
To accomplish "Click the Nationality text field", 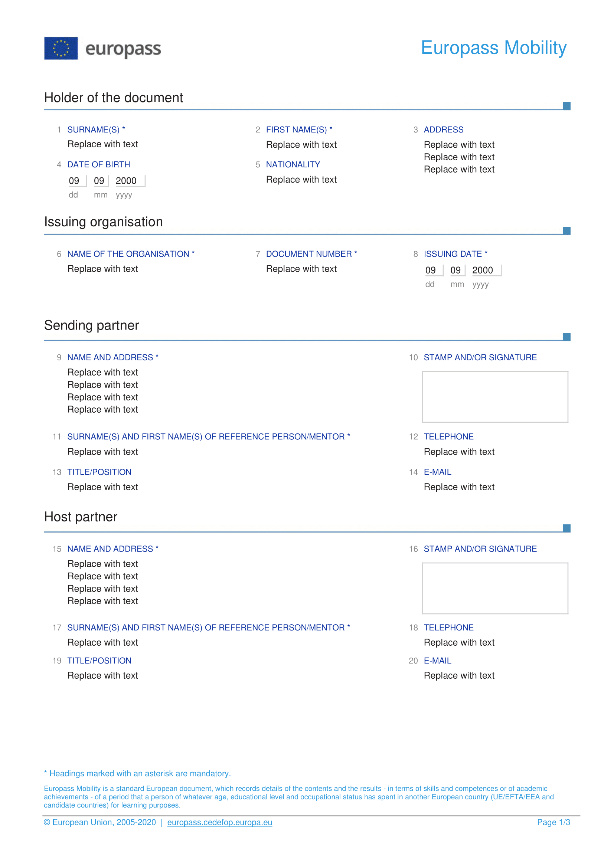I will pyautogui.click(x=301, y=180).
